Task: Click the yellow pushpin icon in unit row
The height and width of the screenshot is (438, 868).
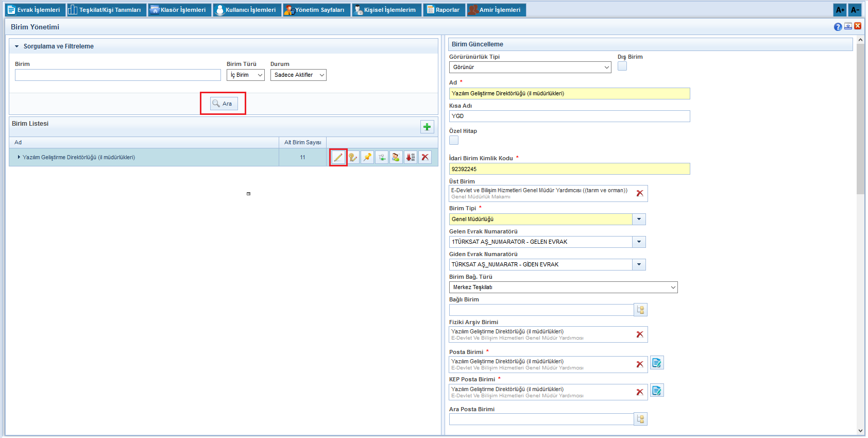Action: [367, 158]
